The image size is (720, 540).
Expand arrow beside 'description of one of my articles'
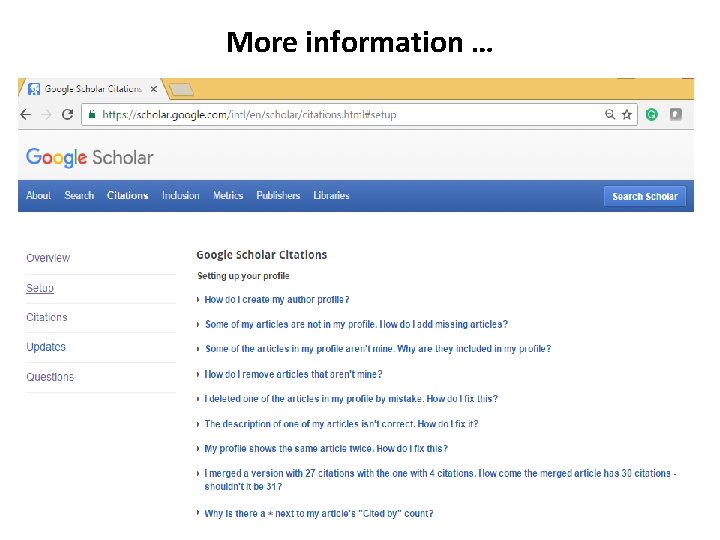(198, 424)
